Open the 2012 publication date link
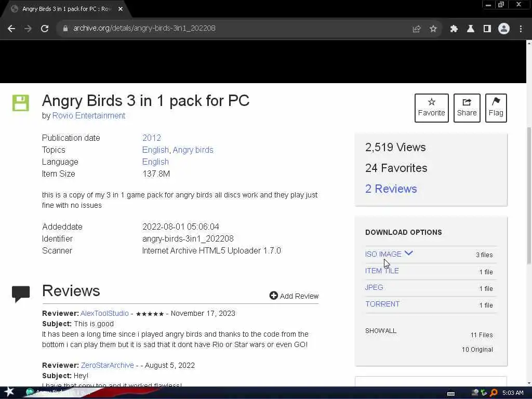The height and width of the screenshot is (399, 532). click(152, 138)
